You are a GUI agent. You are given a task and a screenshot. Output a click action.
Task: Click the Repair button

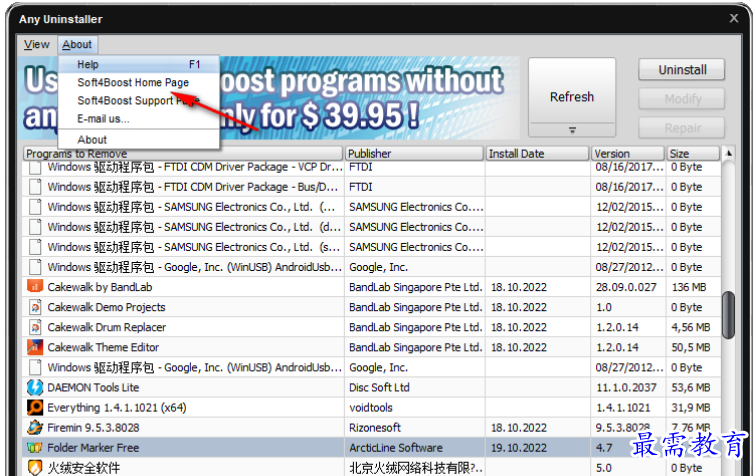coord(682,128)
